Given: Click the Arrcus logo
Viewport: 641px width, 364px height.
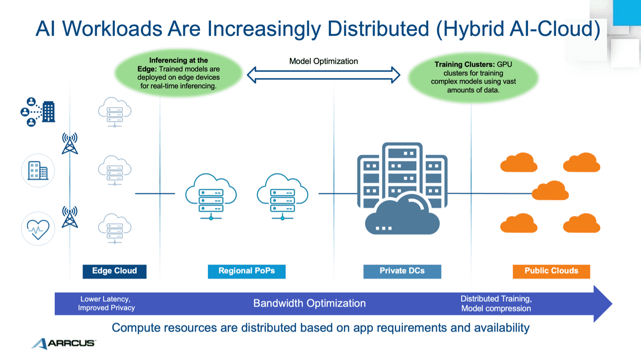Looking at the screenshot, I should (64, 343).
